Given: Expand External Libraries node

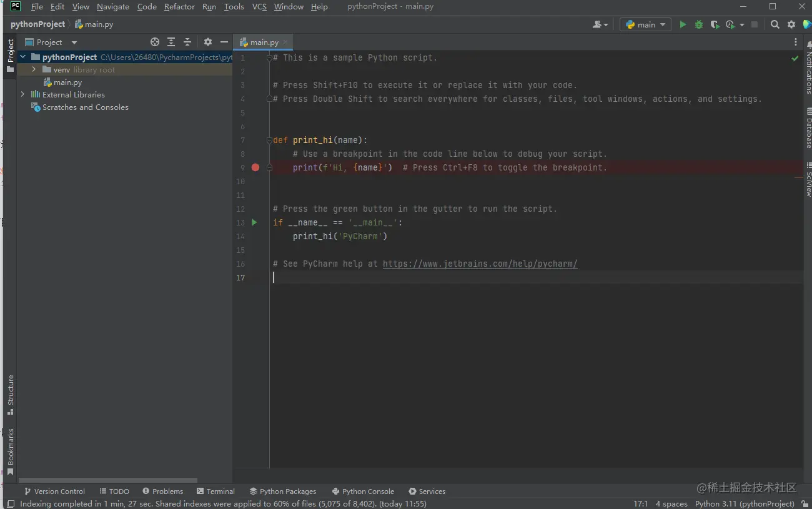Looking at the screenshot, I should [23, 95].
